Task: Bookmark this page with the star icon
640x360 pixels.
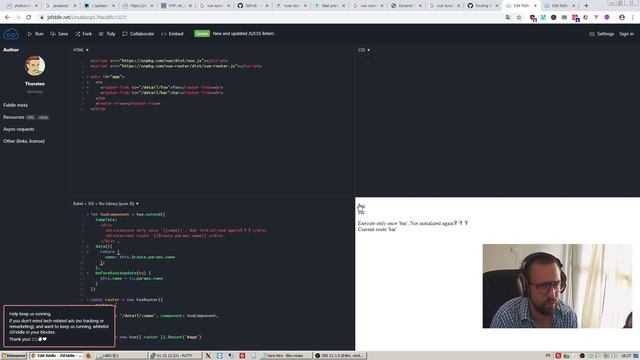Action: [x=519, y=18]
